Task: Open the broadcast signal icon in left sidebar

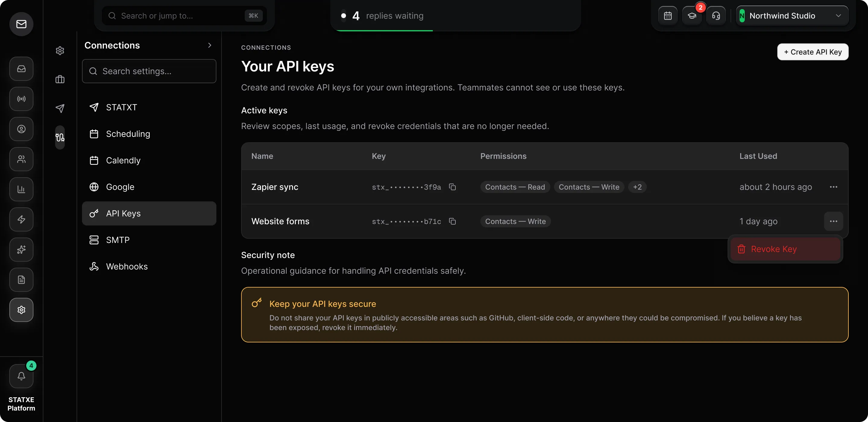Action: click(21, 99)
